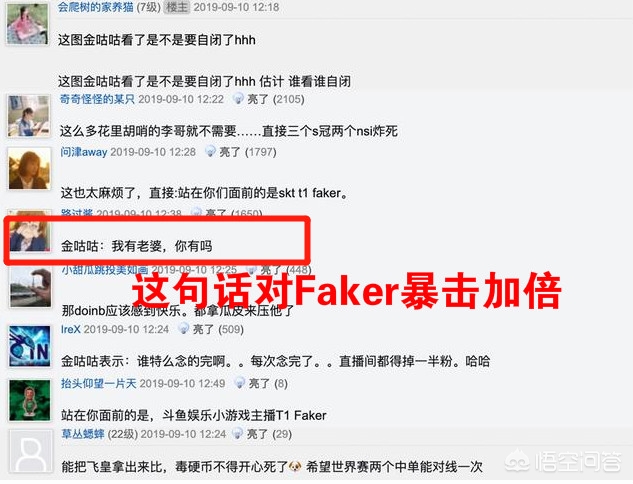Viewport: 633px width, 484px height.
Task: Click the lightbulb icon showing 29 likes
Action: click(x=238, y=434)
